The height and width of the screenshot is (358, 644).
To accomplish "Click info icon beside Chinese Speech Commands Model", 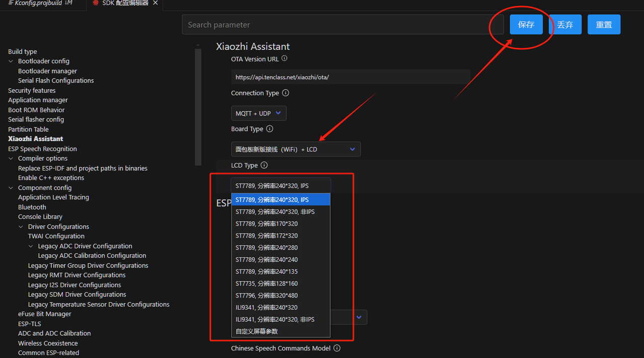I will point(337,348).
